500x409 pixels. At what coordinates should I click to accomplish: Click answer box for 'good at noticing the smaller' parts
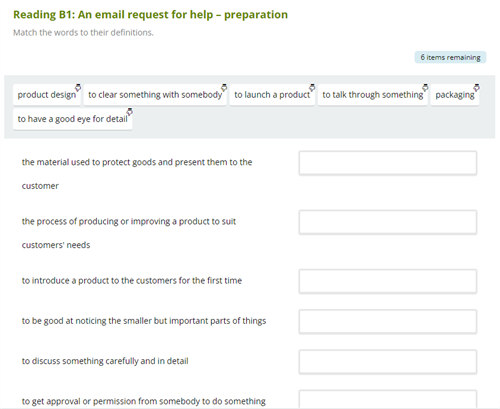tap(388, 322)
